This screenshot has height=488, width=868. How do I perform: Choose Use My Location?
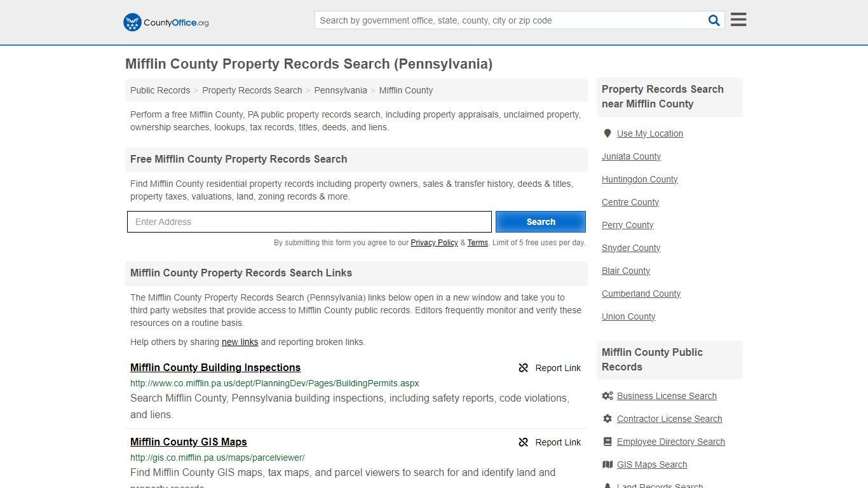point(650,133)
